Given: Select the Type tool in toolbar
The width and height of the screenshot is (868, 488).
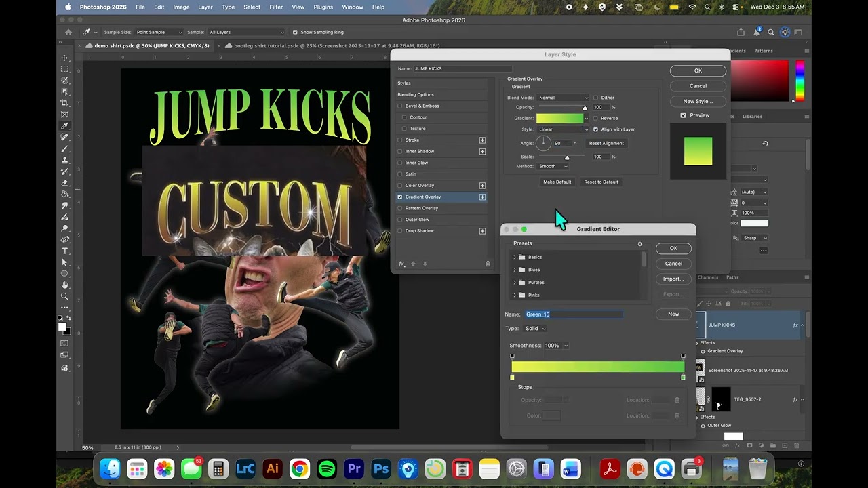Looking at the screenshot, I should (x=65, y=251).
